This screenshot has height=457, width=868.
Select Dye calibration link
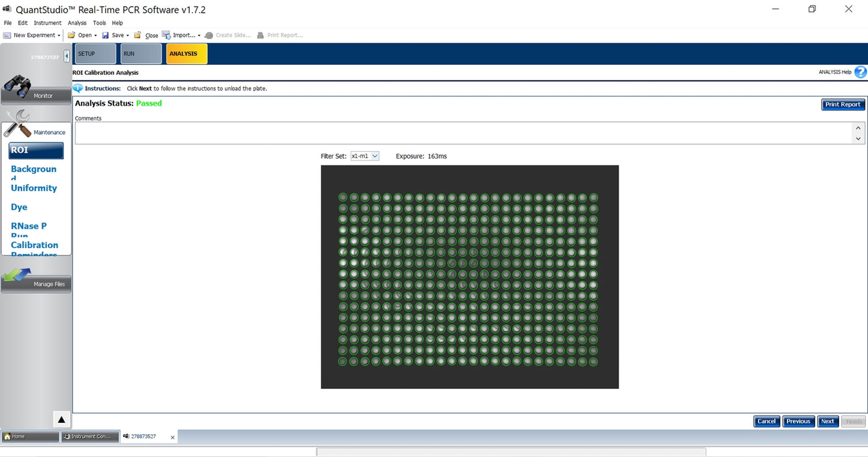point(19,207)
